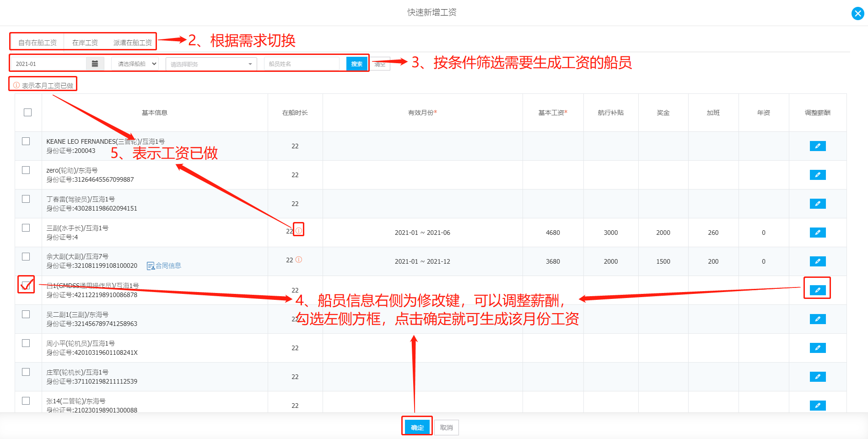Check the 丁春雷 row checkbox

(26, 199)
